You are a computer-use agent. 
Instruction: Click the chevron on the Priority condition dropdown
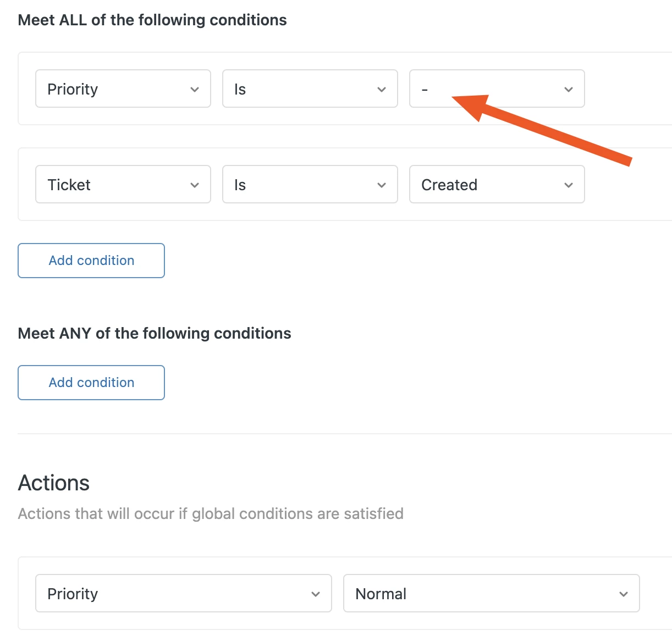tap(195, 90)
